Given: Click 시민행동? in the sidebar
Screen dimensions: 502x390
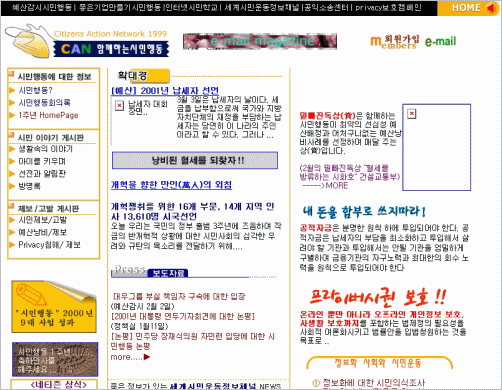Looking at the screenshot, I should [x=36, y=90].
